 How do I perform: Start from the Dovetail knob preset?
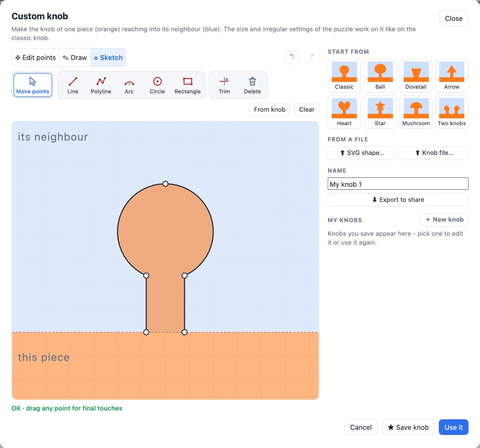416,76
